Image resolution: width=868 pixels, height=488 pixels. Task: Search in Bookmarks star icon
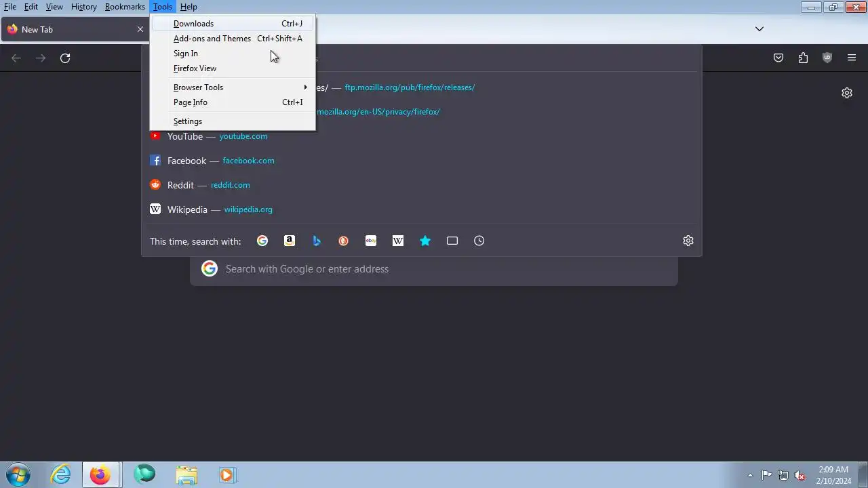(425, 241)
